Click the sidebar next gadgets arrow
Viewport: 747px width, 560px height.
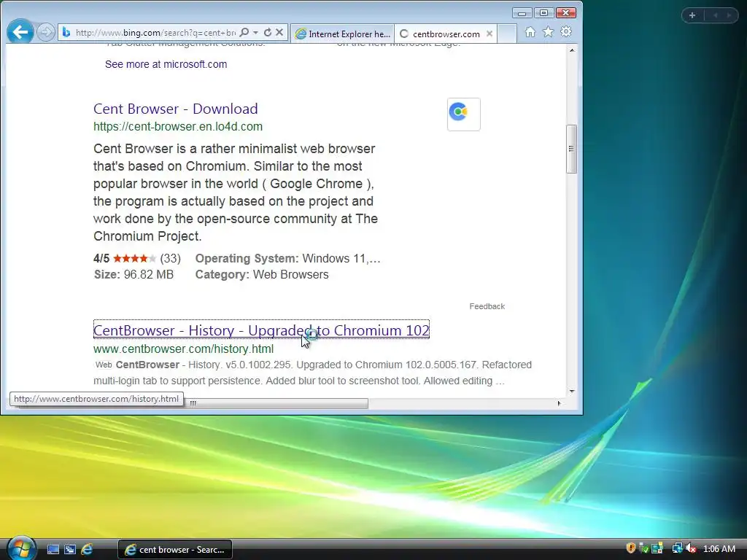[x=729, y=15]
